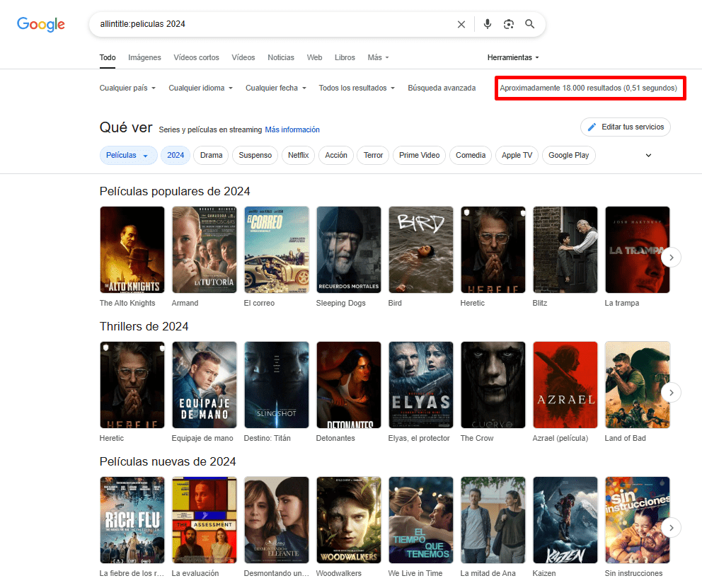The image size is (702, 588).
Task: Open the Noticias tab
Action: 281,58
